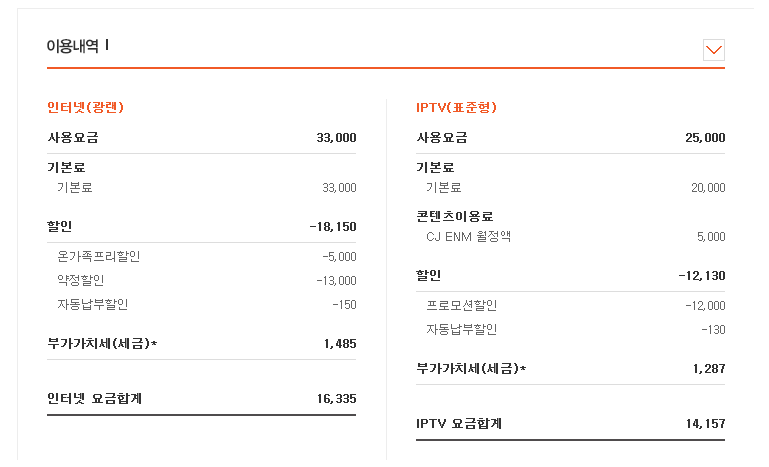Select the 인터넷(광랜) section title
The width and height of the screenshot is (769, 467).
click(x=85, y=107)
